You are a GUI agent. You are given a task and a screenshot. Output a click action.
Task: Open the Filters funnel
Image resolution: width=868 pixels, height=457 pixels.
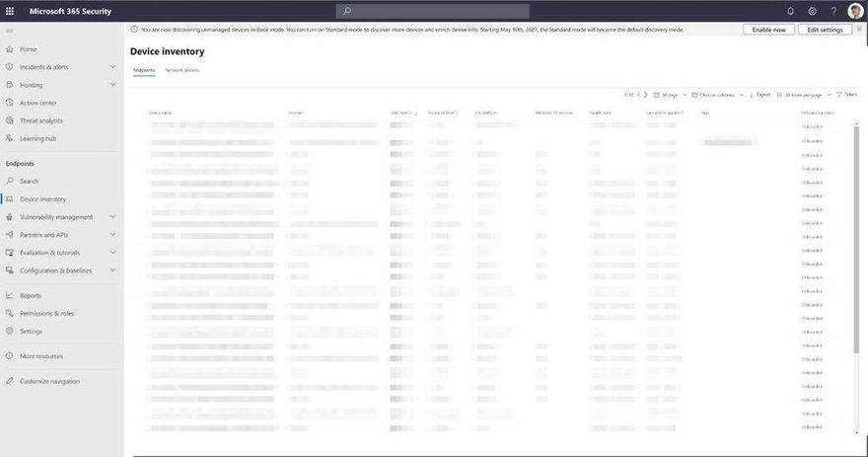(x=847, y=95)
